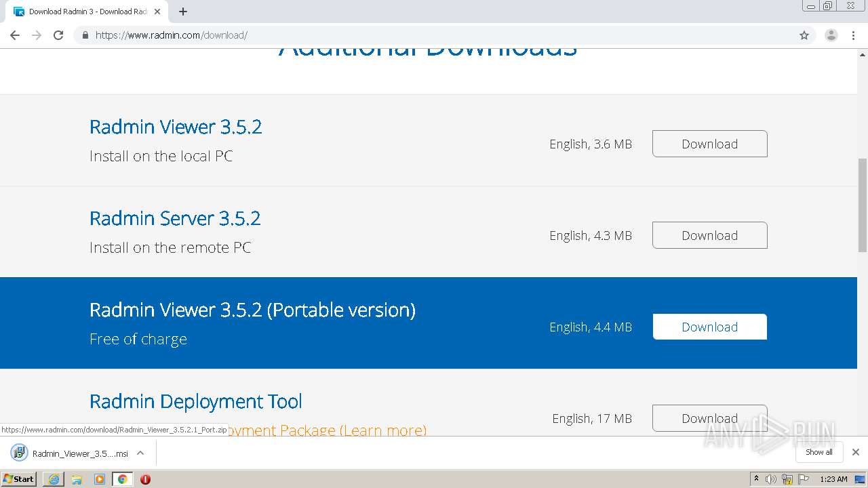
Task: Download Radmin Viewer Portable version
Action: point(709,327)
